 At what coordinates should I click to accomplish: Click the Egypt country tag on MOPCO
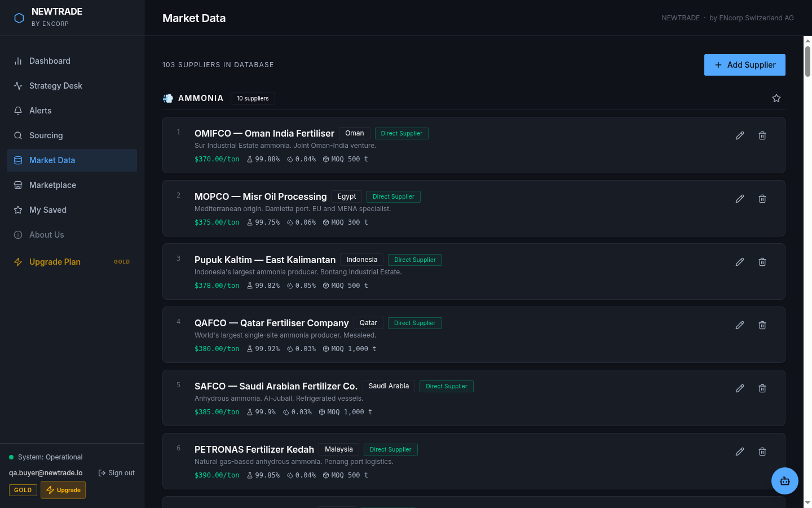click(x=347, y=196)
